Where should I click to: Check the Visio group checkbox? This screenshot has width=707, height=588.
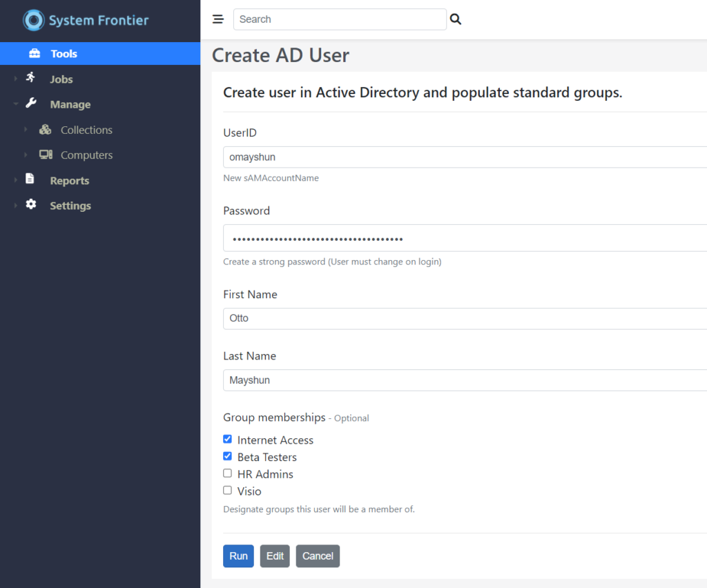pyautogui.click(x=228, y=491)
